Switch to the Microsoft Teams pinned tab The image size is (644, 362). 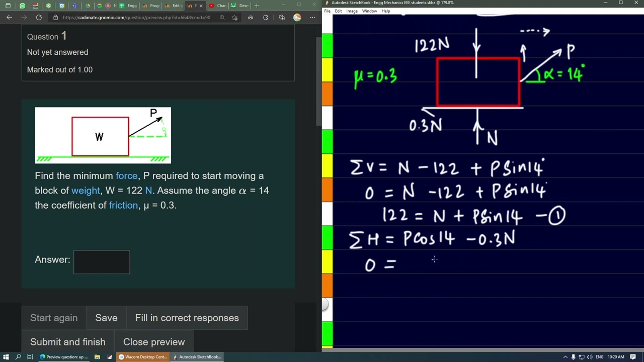74,6
